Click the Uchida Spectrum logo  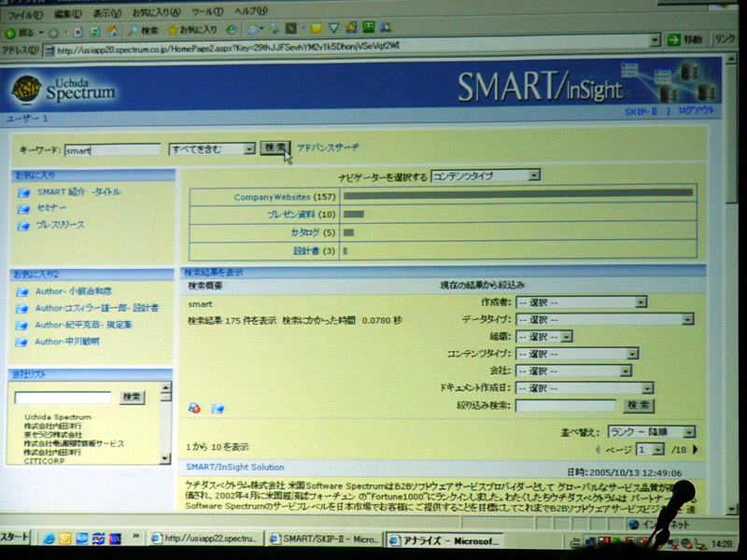coord(64,89)
